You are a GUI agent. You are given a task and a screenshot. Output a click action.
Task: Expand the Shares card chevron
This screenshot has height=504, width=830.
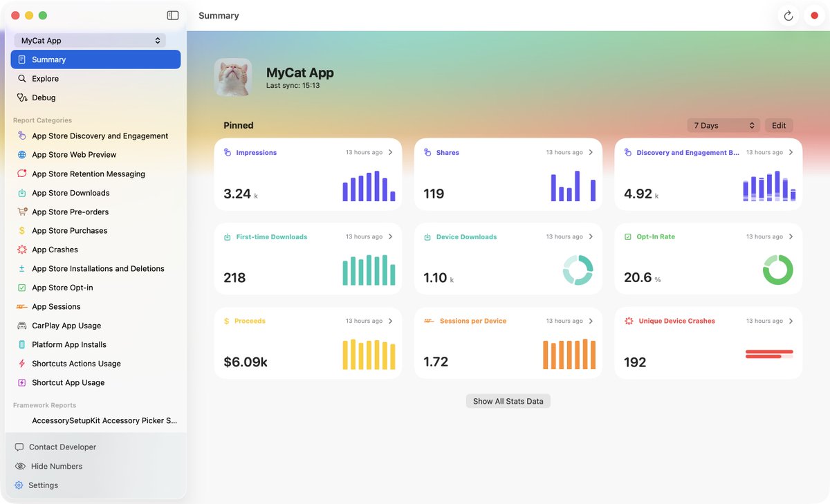tap(591, 152)
